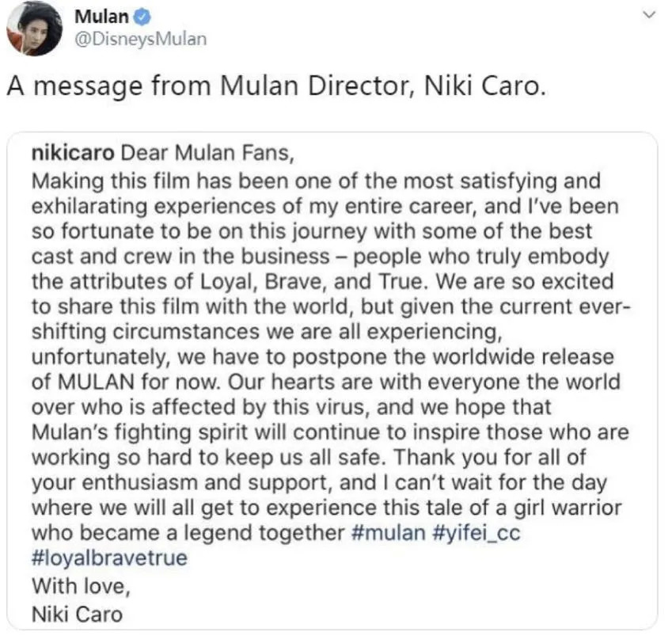Click the Niki Caro signature at the bottom
Image resolution: width=672 pixels, height=643 pixels.
coord(78,614)
